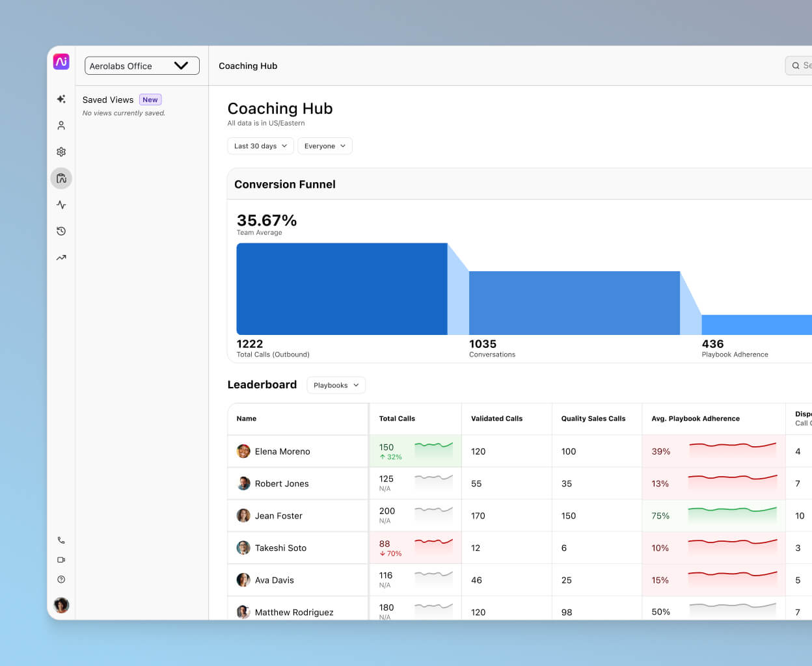The width and height of the screenshot is (812, 666).
Task: Click the New badge beside Saved Views
Action: click(150, 100)
